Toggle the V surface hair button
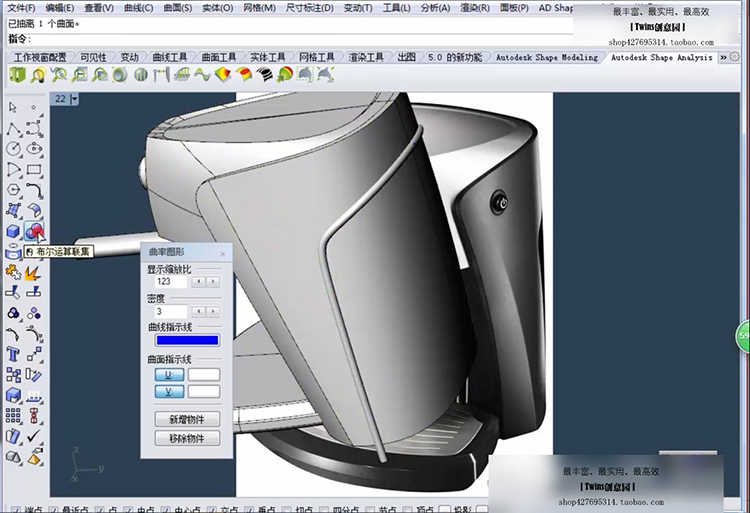The width and height of the screenshot is (750, 513). point(169,392)
